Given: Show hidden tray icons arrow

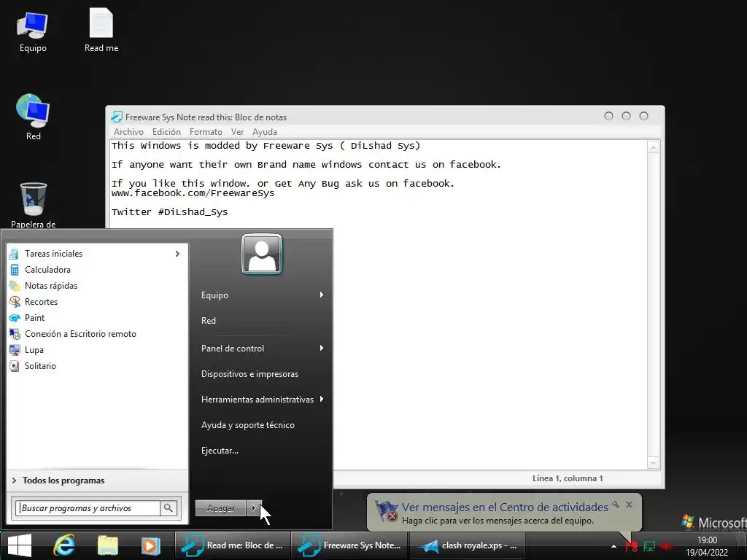Looking at the screenshot, I should click(x=614, y=546).
